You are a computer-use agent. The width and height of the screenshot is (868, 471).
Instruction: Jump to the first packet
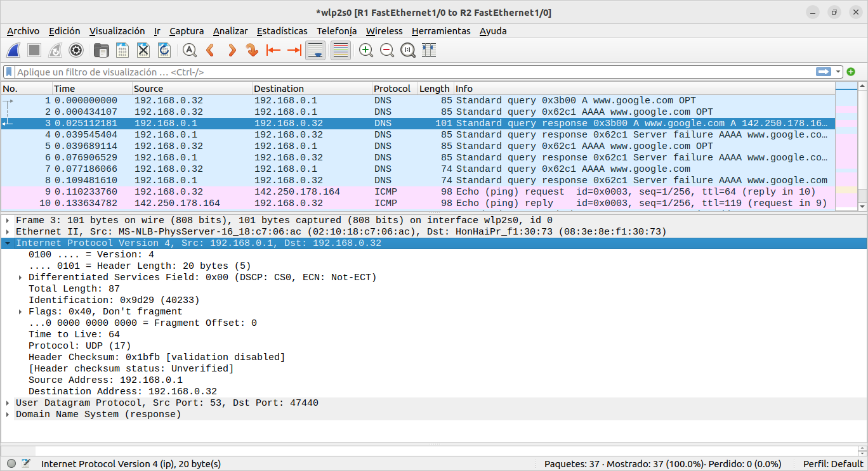point(273,50)
